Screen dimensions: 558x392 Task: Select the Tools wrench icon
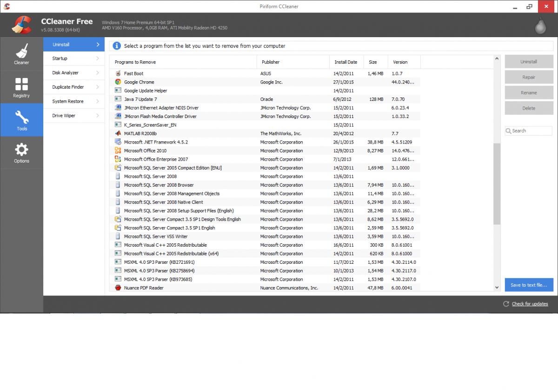[21, 117]
